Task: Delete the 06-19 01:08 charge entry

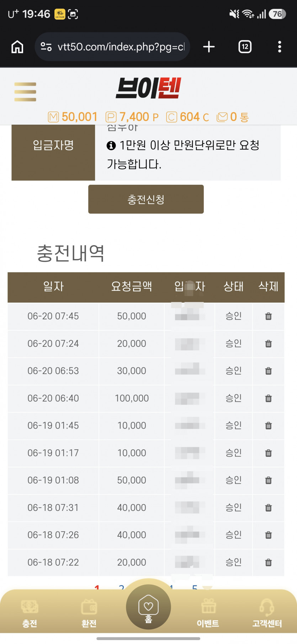Action: [269, 480]
